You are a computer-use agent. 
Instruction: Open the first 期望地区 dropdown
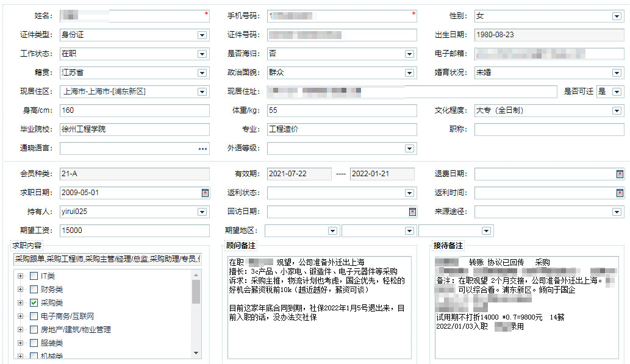click(x=332, y=230)
